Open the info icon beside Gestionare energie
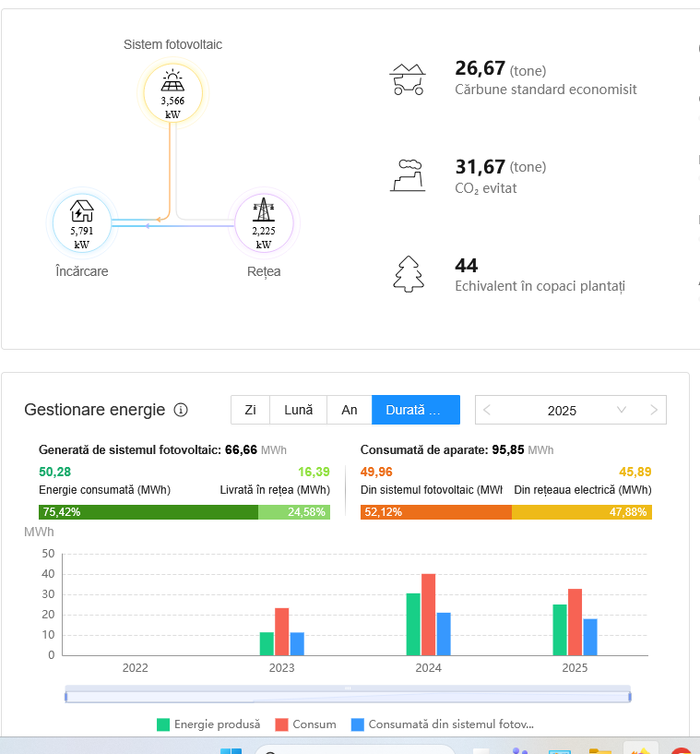Screen dimensions: 700x754 tap(181, 410)
